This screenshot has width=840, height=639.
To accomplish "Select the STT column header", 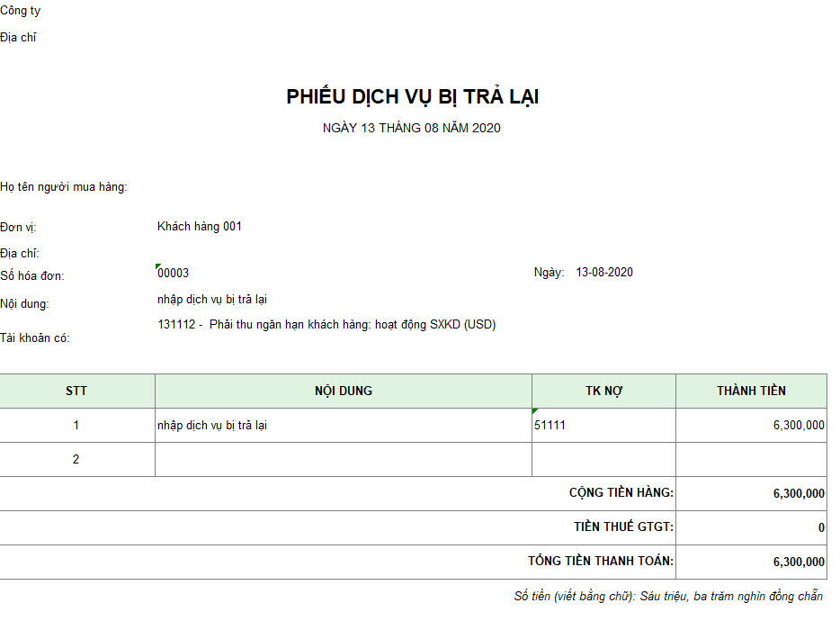I will point(76,391).
